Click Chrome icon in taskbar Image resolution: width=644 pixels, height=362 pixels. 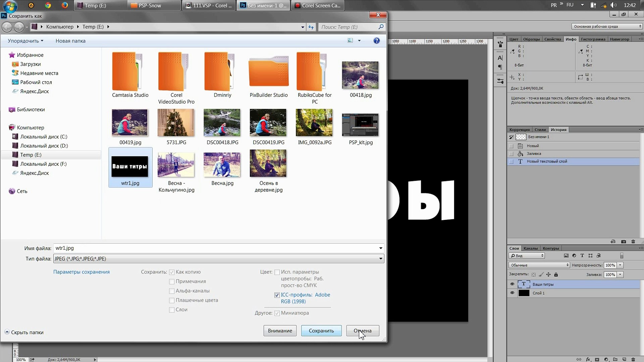tap(48, 5)
